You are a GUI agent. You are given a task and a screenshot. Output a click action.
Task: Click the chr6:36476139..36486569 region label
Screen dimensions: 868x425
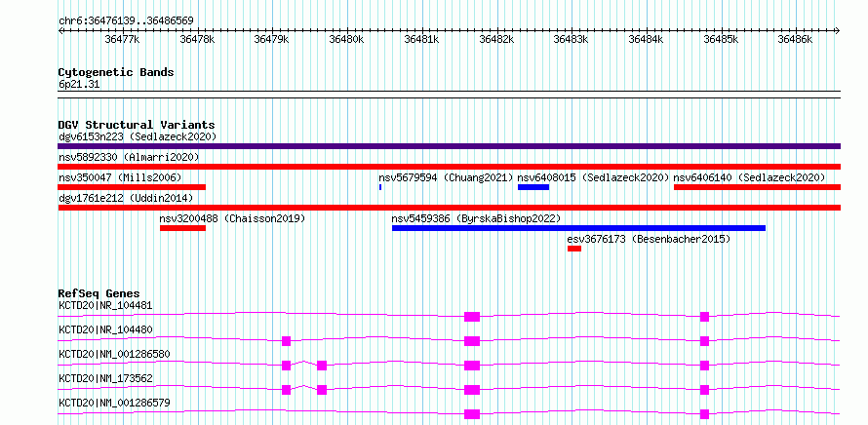tap(126, 21)
